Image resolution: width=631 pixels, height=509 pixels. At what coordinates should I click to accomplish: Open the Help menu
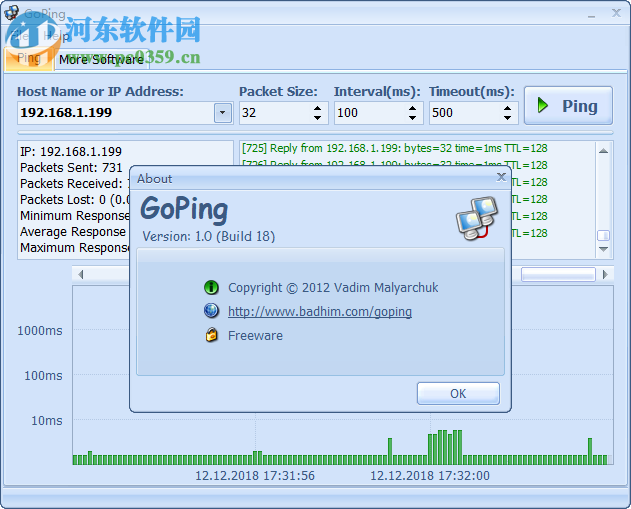(56, 36)
